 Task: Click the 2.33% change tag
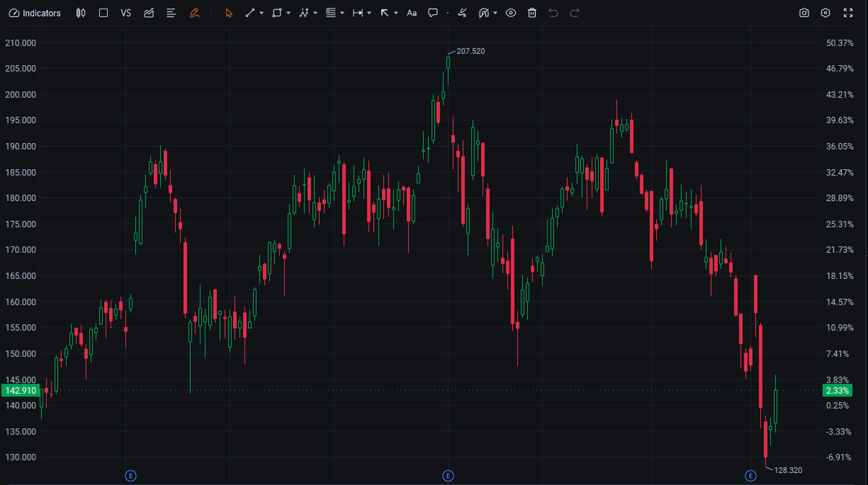point(838,391)
